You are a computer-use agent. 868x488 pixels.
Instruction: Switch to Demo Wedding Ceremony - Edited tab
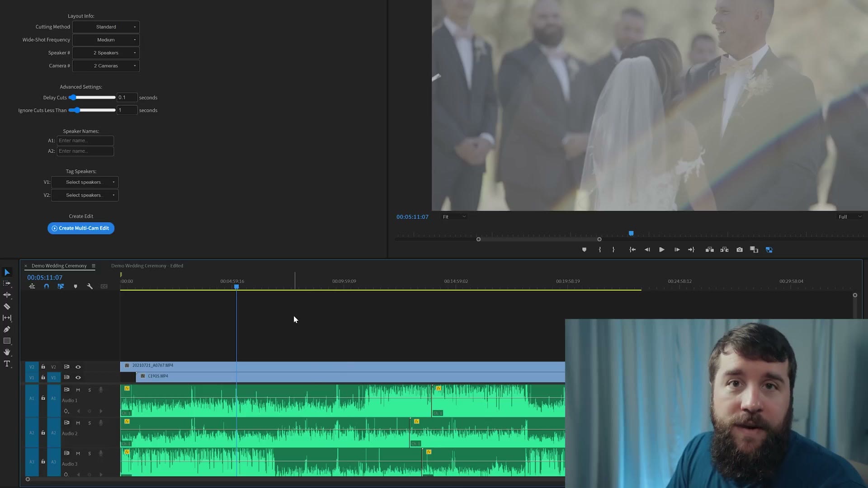147,266
